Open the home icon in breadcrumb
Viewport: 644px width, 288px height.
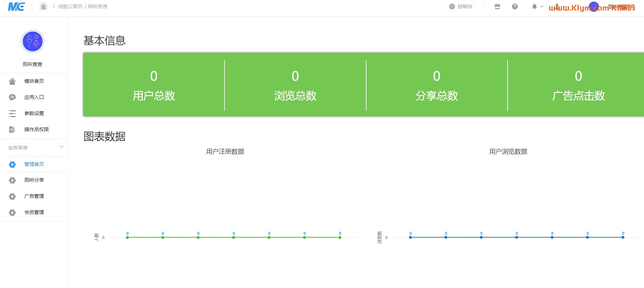pyautogui.click(x=43, y=7)
